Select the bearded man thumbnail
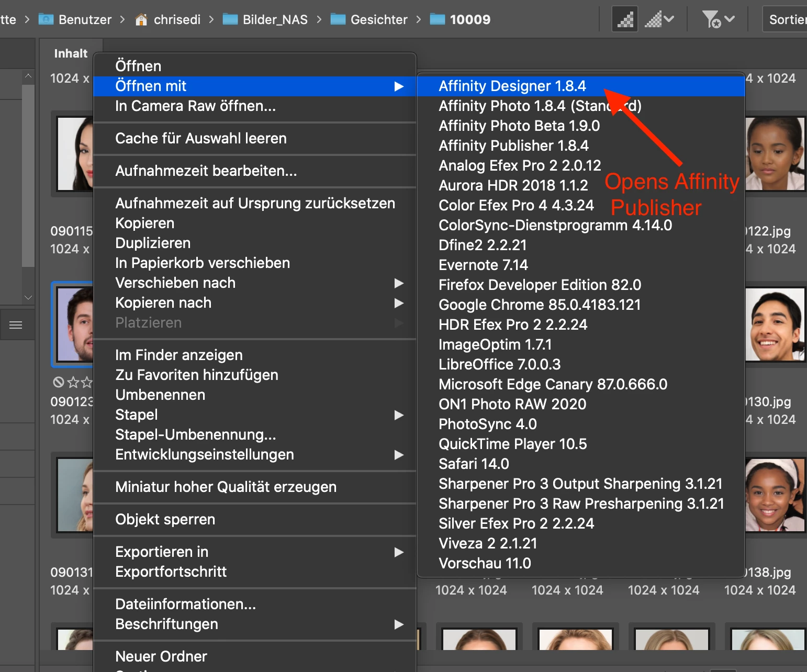 click(75, 324)
